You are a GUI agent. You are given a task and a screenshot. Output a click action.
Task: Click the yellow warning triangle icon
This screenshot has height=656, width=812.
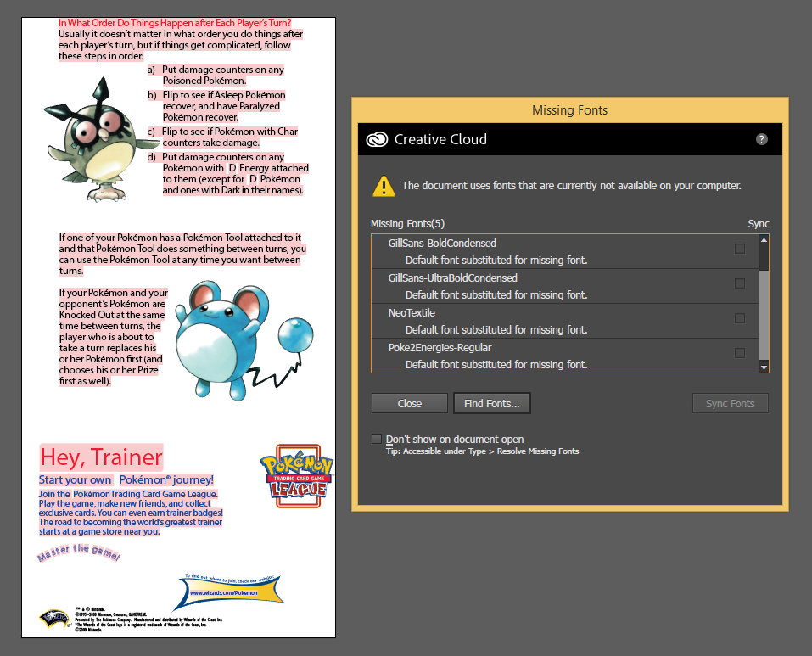coord(384,186)
